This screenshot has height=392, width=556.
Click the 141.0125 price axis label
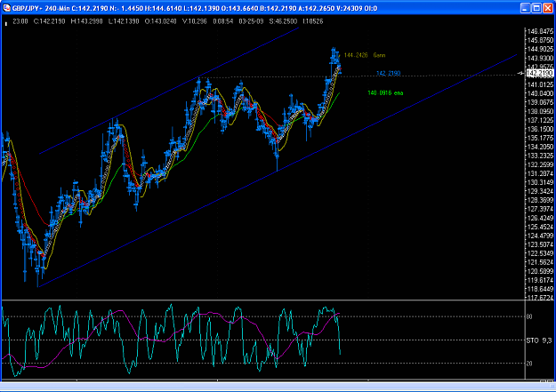point(540,84)
